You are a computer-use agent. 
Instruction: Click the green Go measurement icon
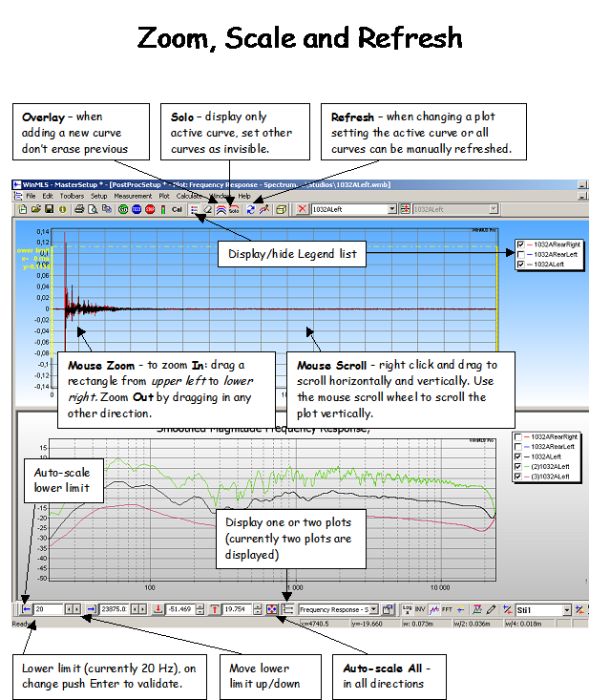[123, 209]
